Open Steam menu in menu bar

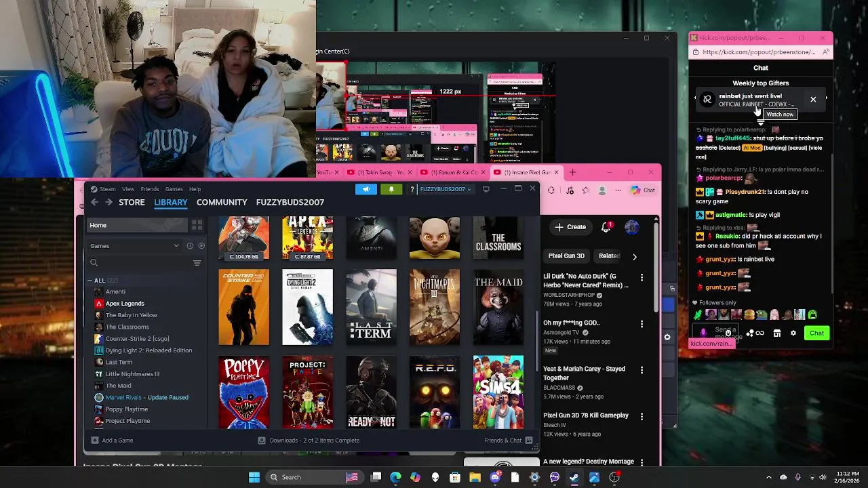click(108, 189)
